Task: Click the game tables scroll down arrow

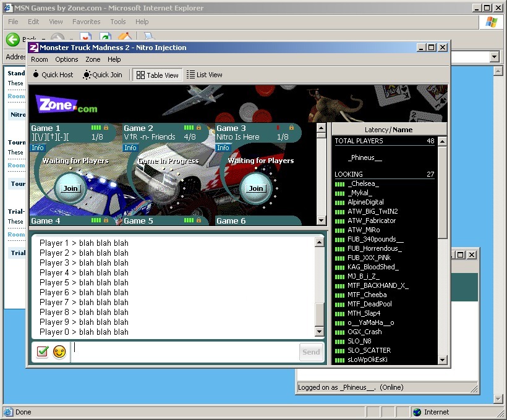Action: (x=321, y=220)
